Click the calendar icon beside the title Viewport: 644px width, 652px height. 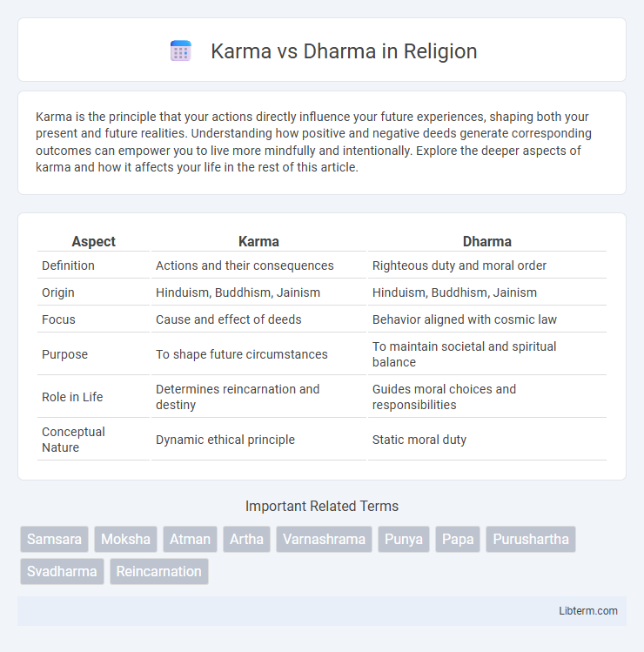[x=181, y=51]
